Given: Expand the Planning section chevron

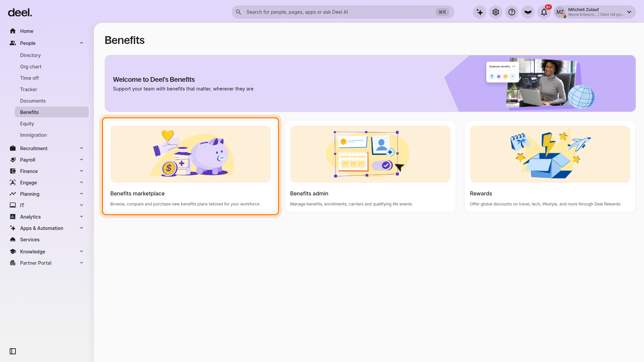Looking at the screenshot, I should click(x=82, y=194).
